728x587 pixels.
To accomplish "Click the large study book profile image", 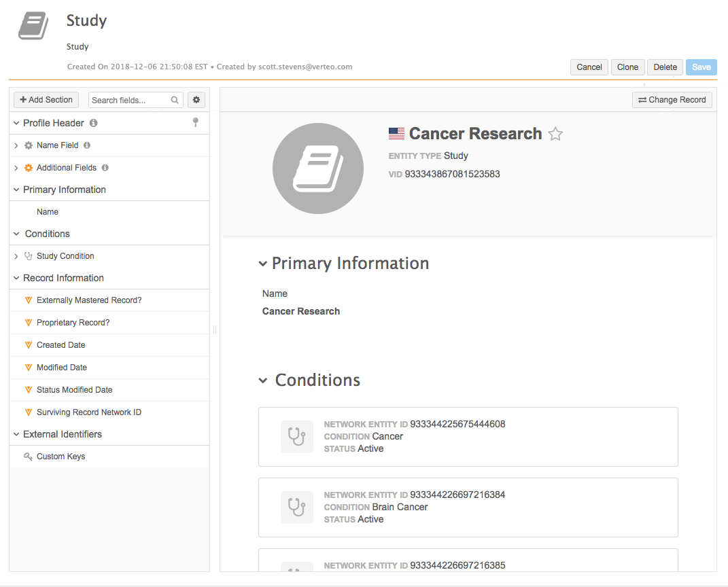I will pos(317,168).
